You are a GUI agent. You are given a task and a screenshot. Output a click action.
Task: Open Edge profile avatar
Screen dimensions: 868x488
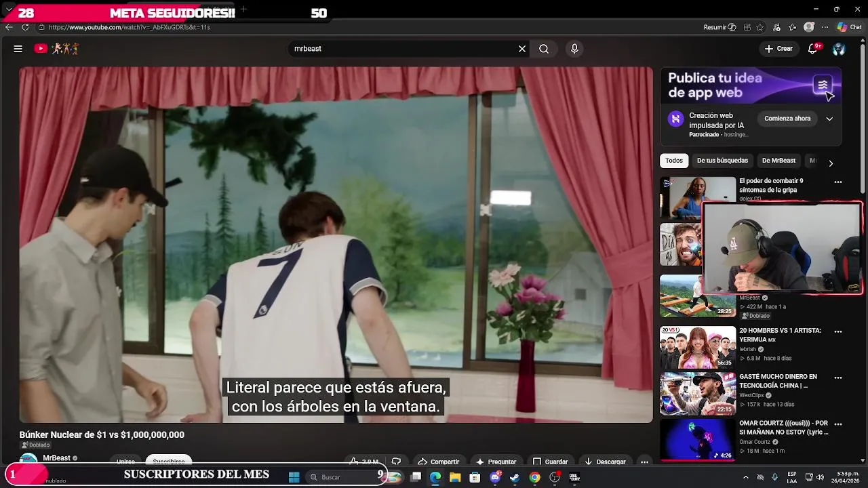(x=808, y=27)
